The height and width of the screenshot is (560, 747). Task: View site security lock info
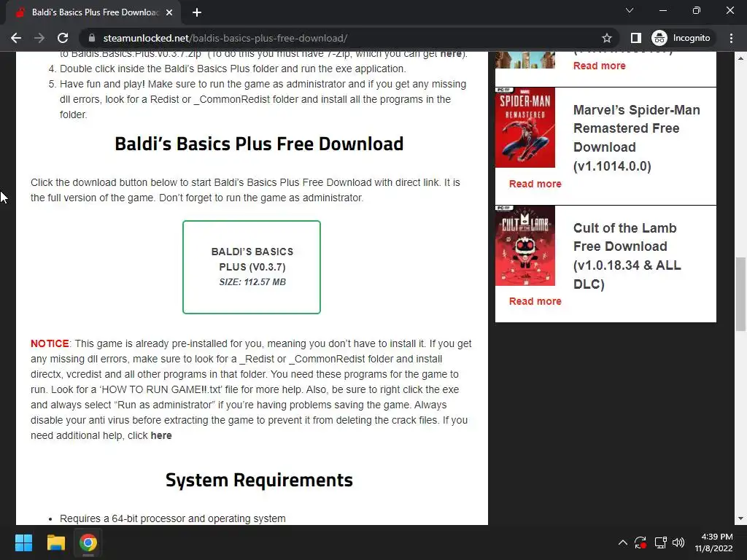tap(92, 38)
